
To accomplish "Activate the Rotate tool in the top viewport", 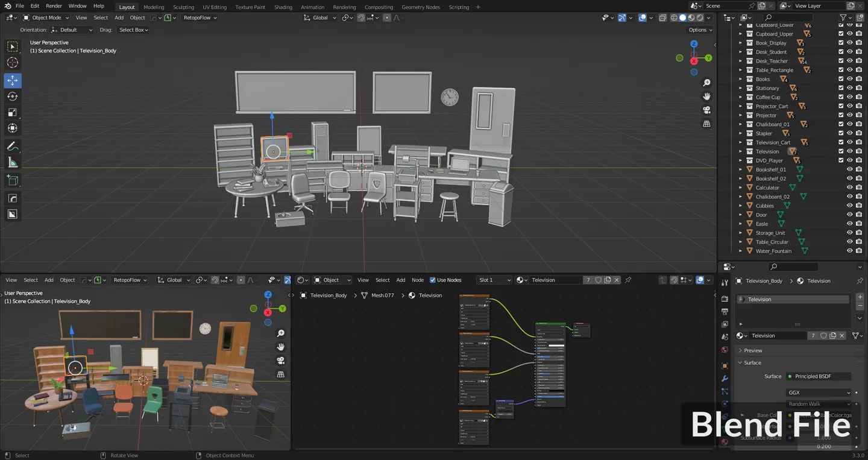I will 12,96.
